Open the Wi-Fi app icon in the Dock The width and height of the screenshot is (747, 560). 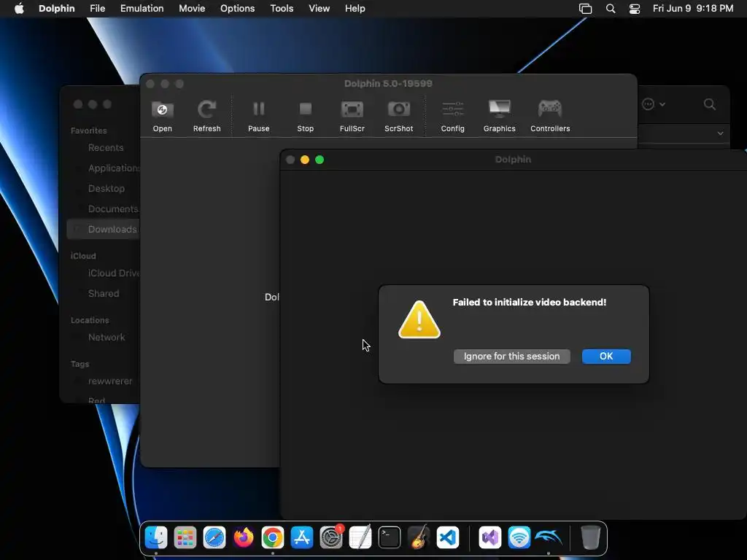pos(519,538)
